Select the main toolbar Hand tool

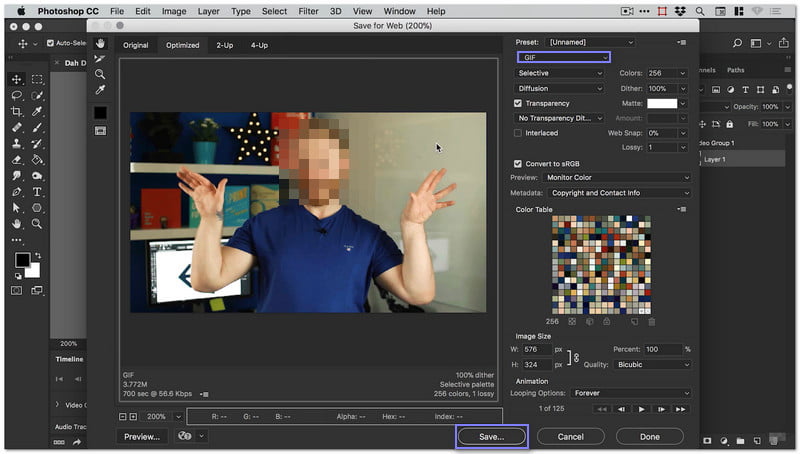(16, 224)
